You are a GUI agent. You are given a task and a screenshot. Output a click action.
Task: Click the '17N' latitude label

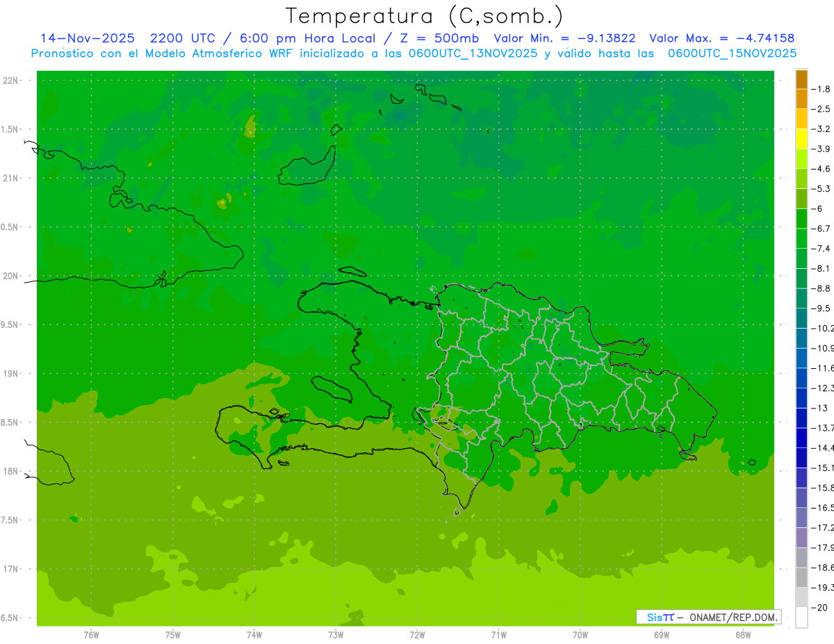coord(11,569)
